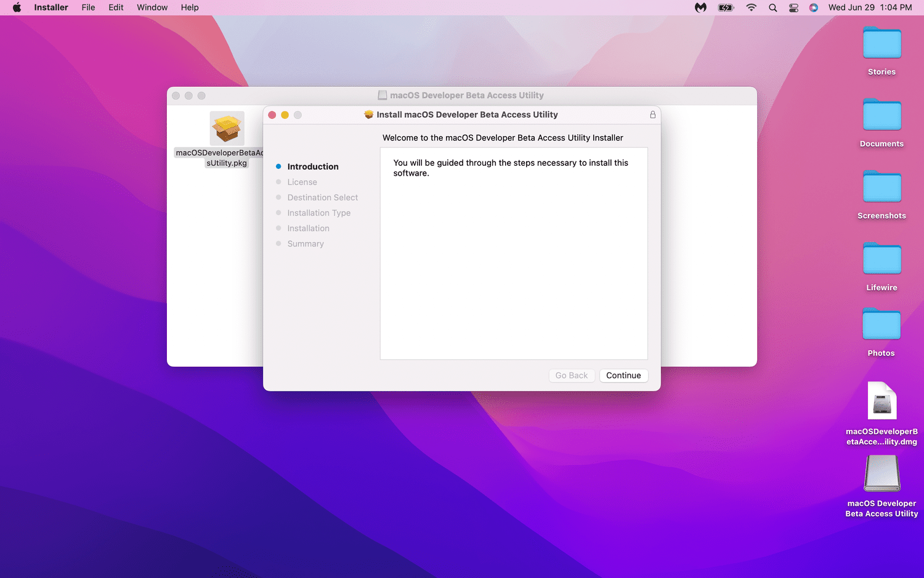Click the Finder window title text
The height and width of the screenshot is (578, 924).
pyautogui.click(x=467, y=96)
